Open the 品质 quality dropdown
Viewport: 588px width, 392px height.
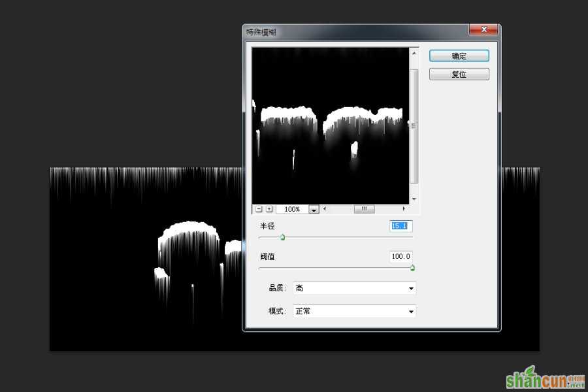354,288
